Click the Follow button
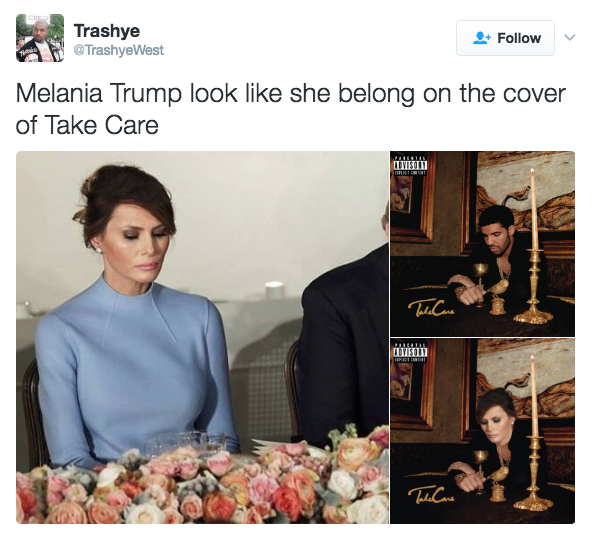This screenshot has width=600, height=533. coord(505,38)
